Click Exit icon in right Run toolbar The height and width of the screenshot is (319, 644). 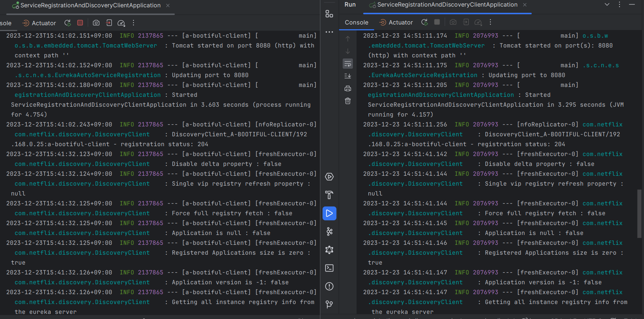(x=466, y=22)
